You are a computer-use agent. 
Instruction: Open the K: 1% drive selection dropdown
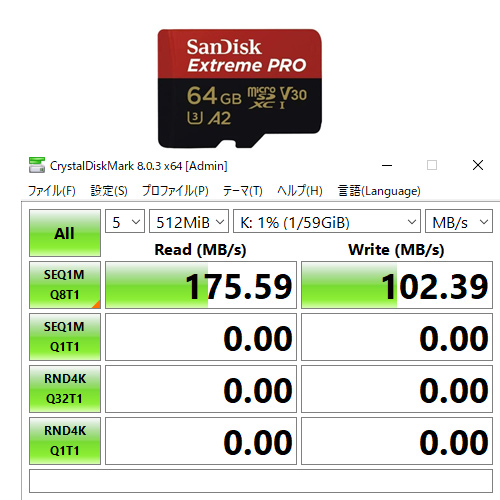(x=327, y=221)
